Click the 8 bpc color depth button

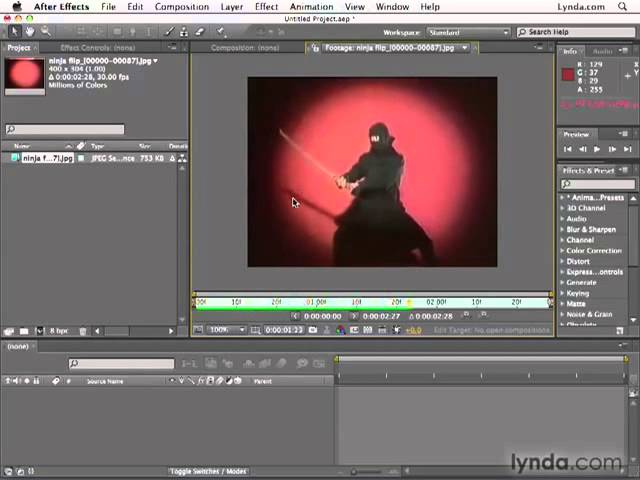58,331
